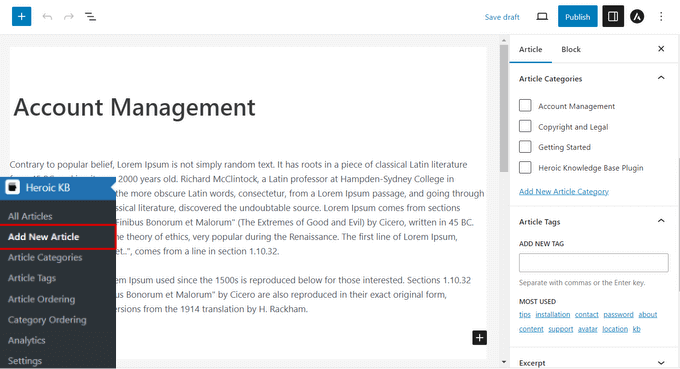Add the 'about' tag
Viewport: 680px width, 369px height.
(648, 314)
